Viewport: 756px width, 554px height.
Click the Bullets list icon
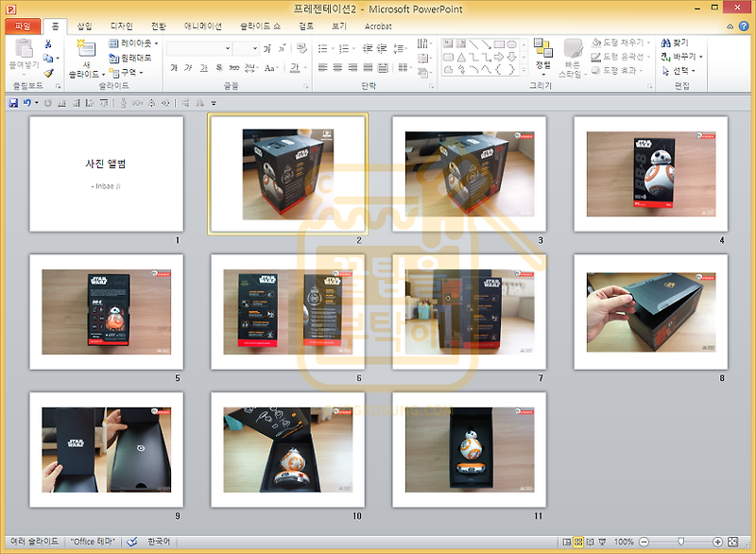click(x=324, y=48)
